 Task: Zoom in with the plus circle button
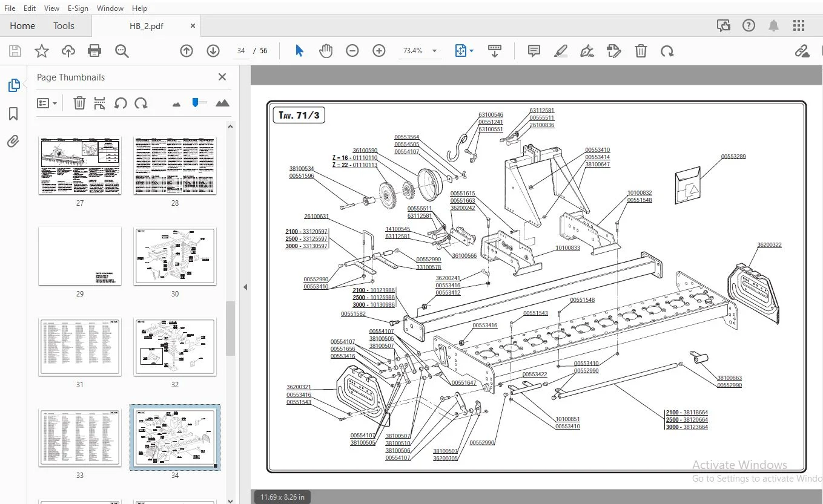(379, 51)
